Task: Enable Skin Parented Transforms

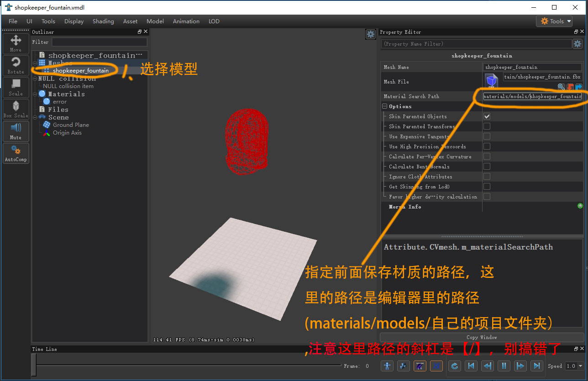Action: (487, 126)
